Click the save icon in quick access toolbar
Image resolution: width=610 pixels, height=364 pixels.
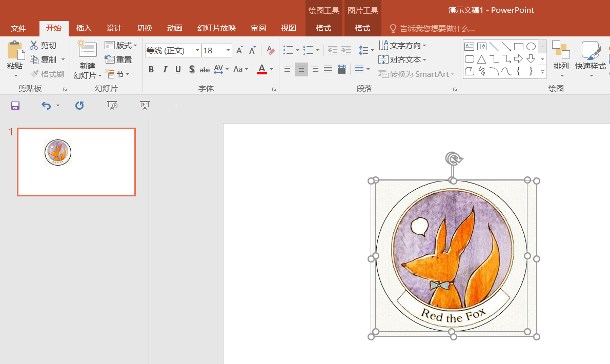point(15,106)
